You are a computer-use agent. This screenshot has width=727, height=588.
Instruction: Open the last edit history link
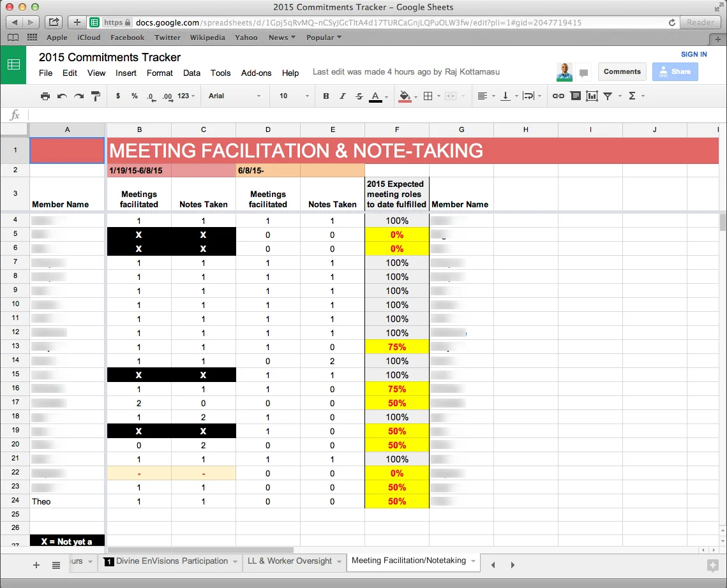[x=406, y=72]
